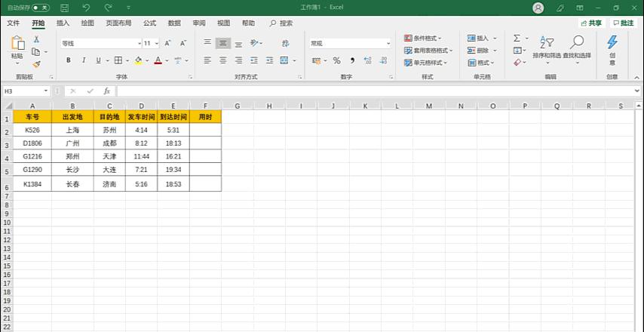
Task: Toggle italic formatting
Action: pos(84,60)
